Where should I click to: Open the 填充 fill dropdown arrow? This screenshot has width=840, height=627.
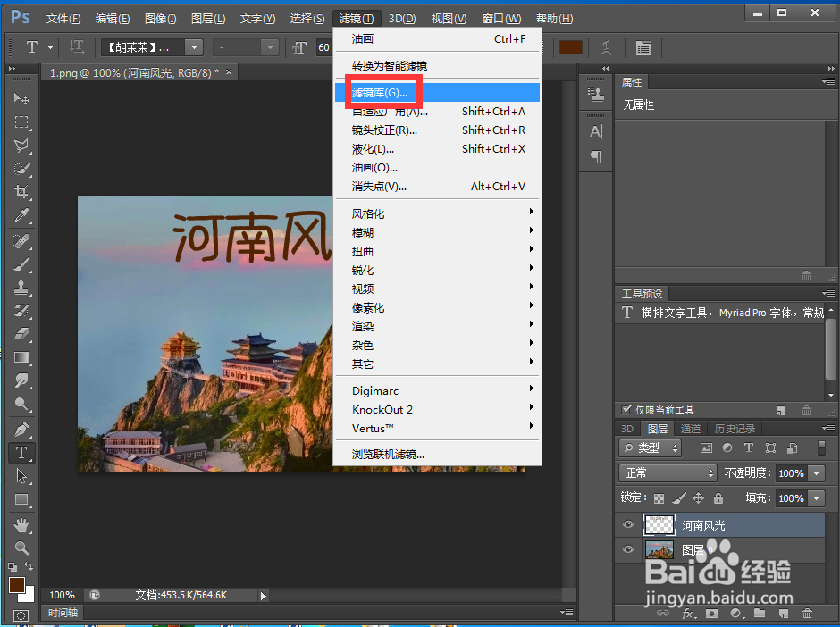817,498
